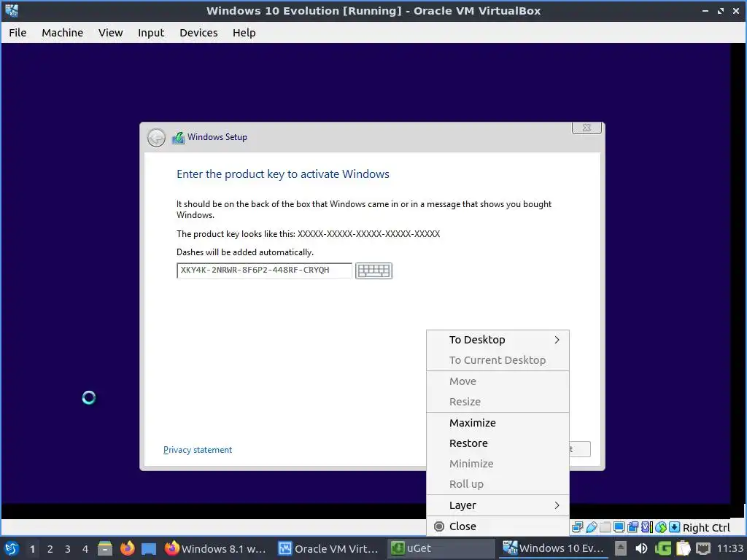
Task: Open the File menu
Action: pos(18,32)
